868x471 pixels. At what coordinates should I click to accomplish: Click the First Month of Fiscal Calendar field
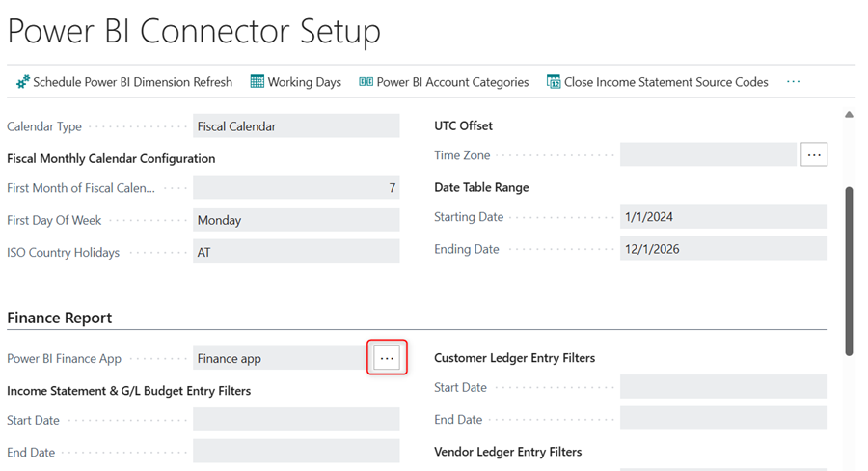click(x=295, y=188)
